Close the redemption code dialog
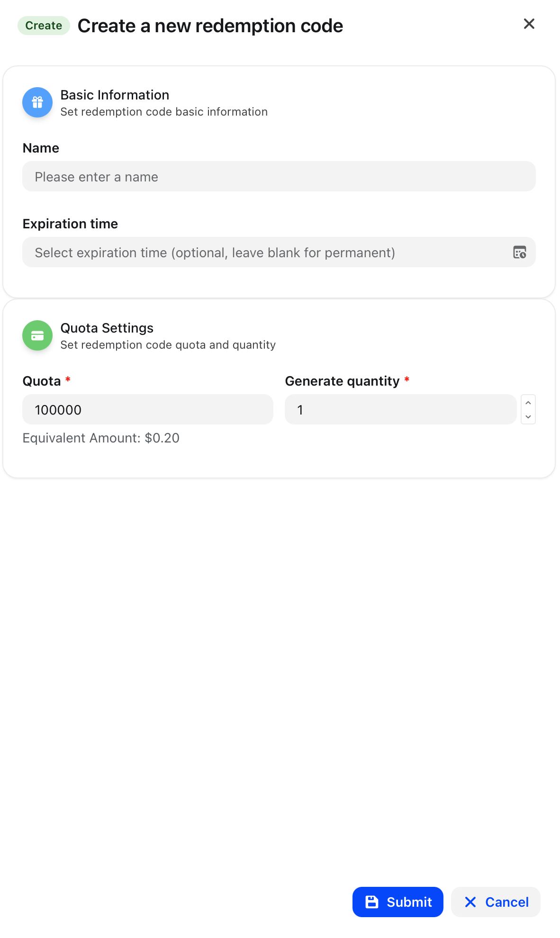The image size is (560, 938). [x=529, y=24]
